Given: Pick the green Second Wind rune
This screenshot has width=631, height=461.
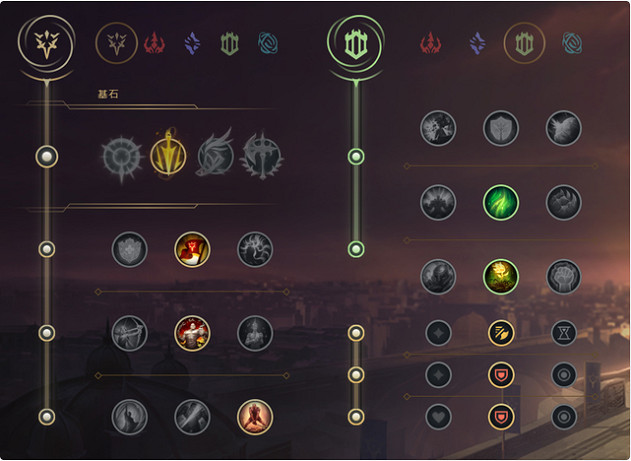Looking at the screenshot, I should point(501,202).
